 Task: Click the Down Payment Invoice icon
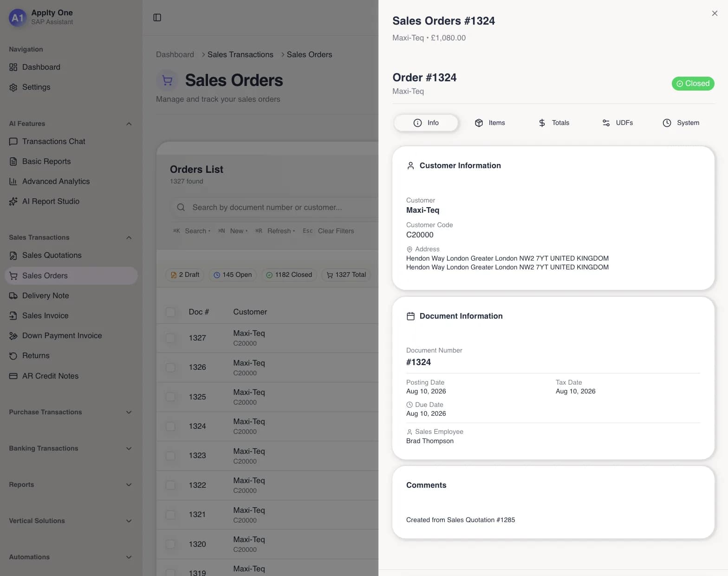click(13, 336)
